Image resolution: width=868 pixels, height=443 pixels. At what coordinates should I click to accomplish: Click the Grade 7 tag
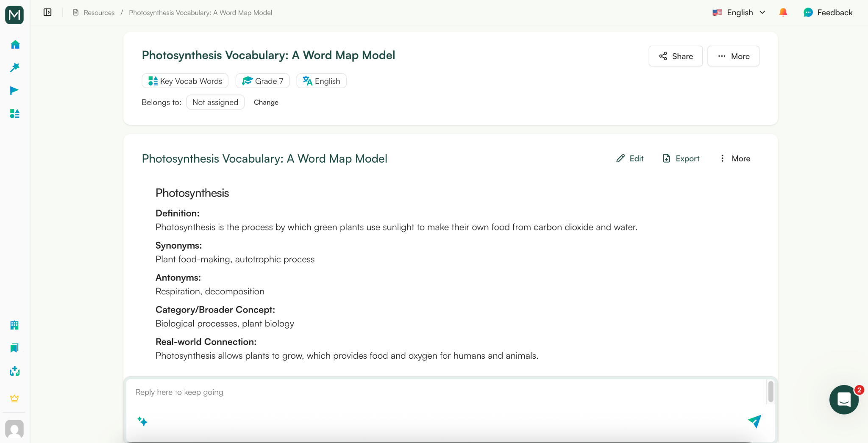(x=262, y=80)
